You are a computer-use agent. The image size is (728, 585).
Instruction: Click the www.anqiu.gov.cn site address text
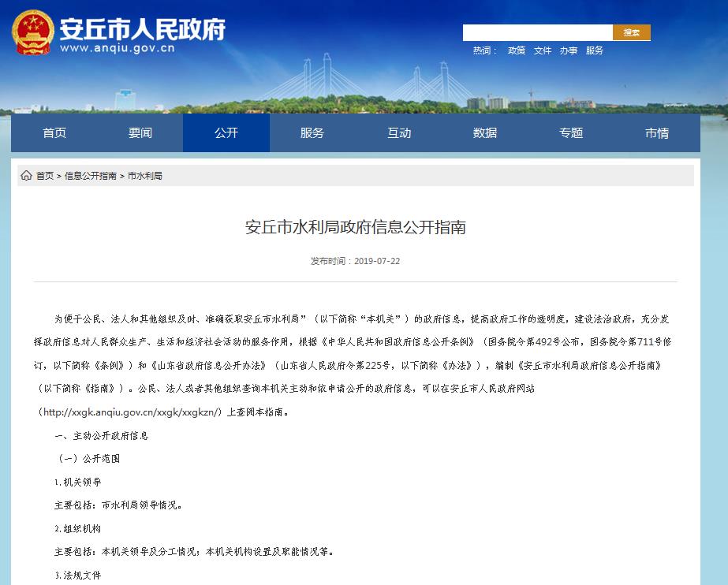click(x=118, y=48)
